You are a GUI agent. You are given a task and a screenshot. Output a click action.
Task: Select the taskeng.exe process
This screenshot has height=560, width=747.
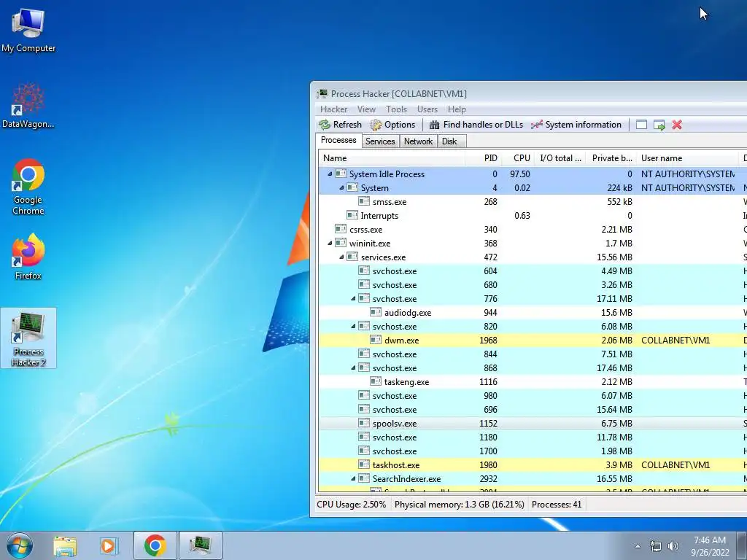(x=533, y=382)
